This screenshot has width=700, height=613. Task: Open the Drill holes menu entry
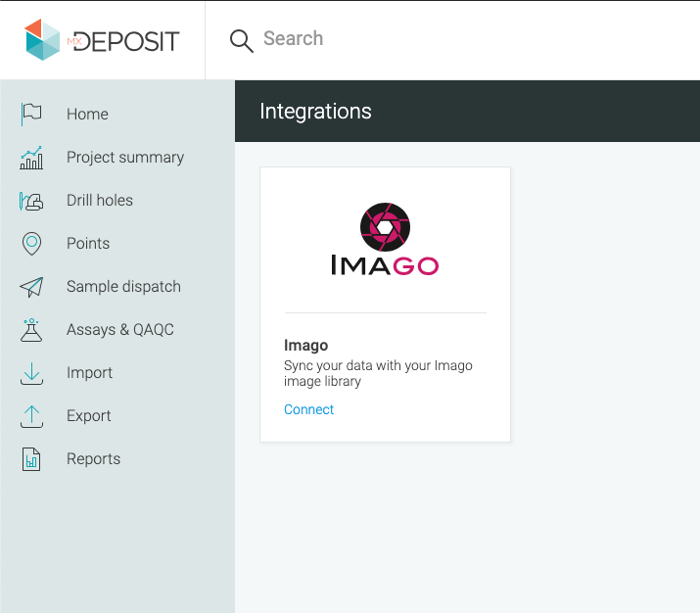click(100, 200)
